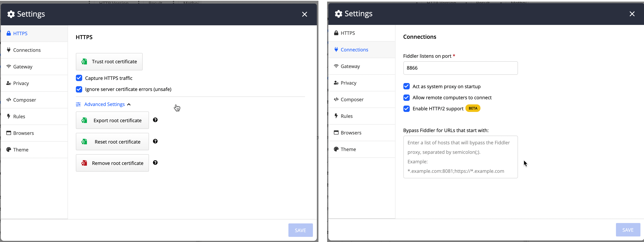
Task: Click the Bypass Fiddler URLs text area
Action: click(x=460, y=157)
